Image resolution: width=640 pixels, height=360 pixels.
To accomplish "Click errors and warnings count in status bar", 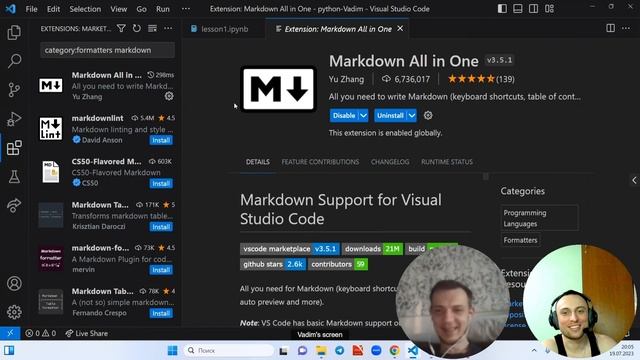I will tap(41, 333).
